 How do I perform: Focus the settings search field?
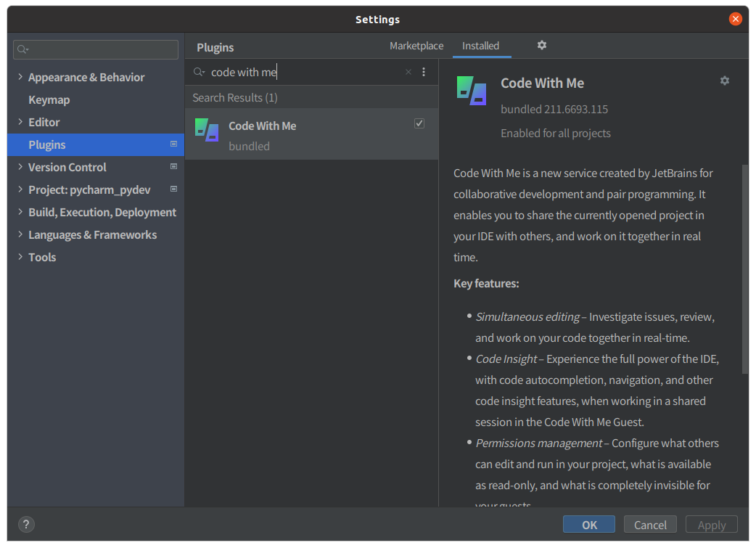click(x=96, y=49)
